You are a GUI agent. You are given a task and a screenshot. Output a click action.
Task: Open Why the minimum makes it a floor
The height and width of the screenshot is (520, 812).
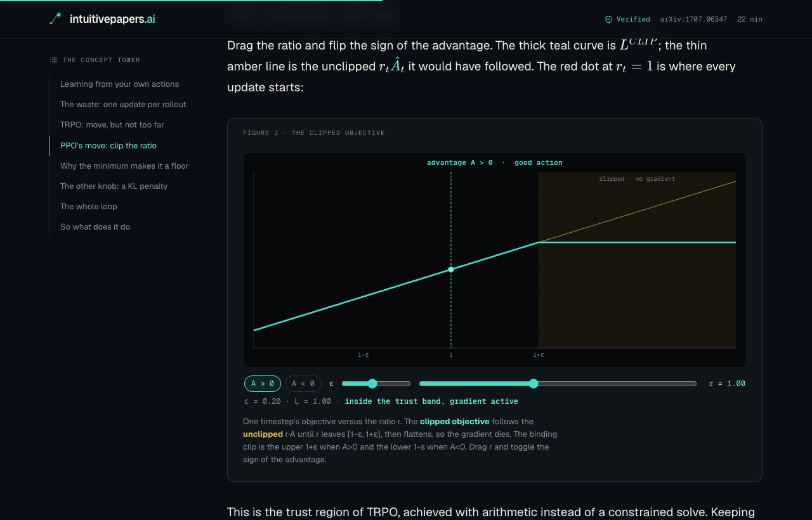pyautogui.click(x=124, y=166)
